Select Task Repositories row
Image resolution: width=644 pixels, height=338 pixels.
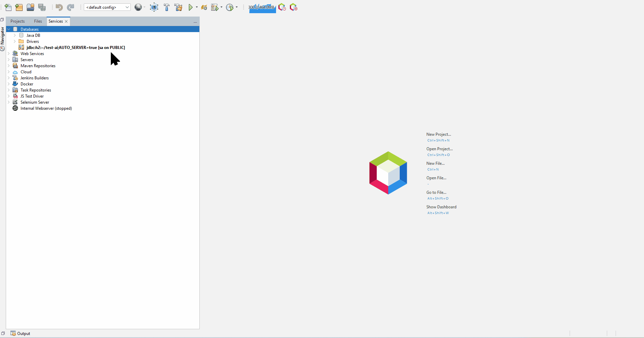[x=36, y=90]
